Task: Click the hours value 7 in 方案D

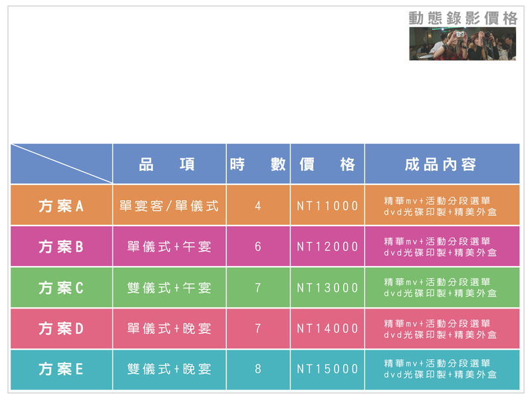Action: coord(258,329)
